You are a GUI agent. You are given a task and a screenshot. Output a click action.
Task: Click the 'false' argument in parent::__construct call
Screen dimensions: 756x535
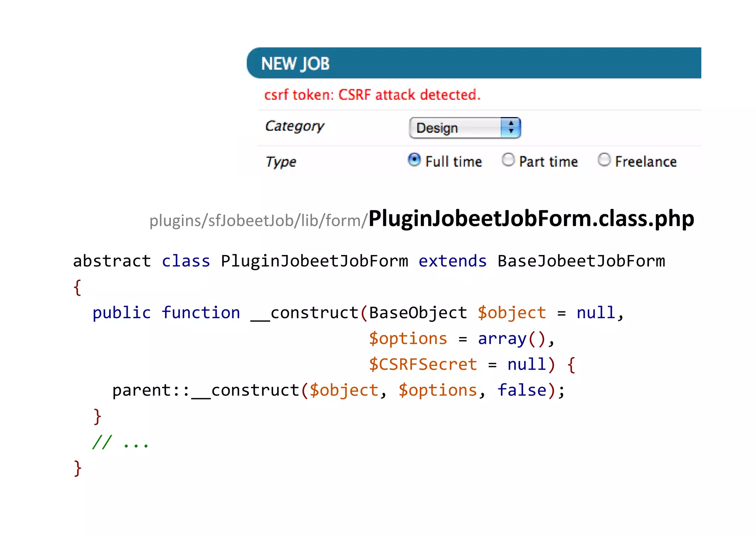[x=522, y=390]
